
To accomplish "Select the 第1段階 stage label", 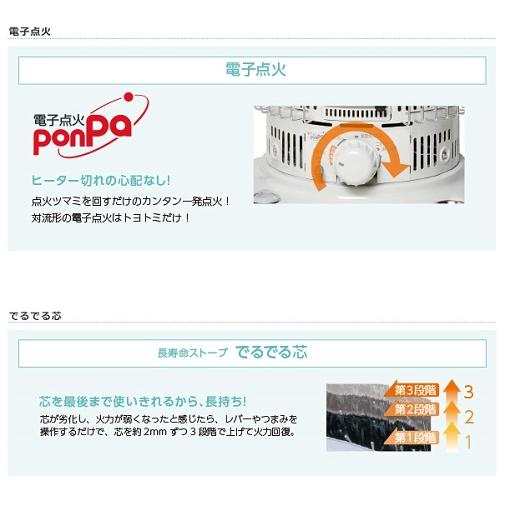I will tap(412, 437).
